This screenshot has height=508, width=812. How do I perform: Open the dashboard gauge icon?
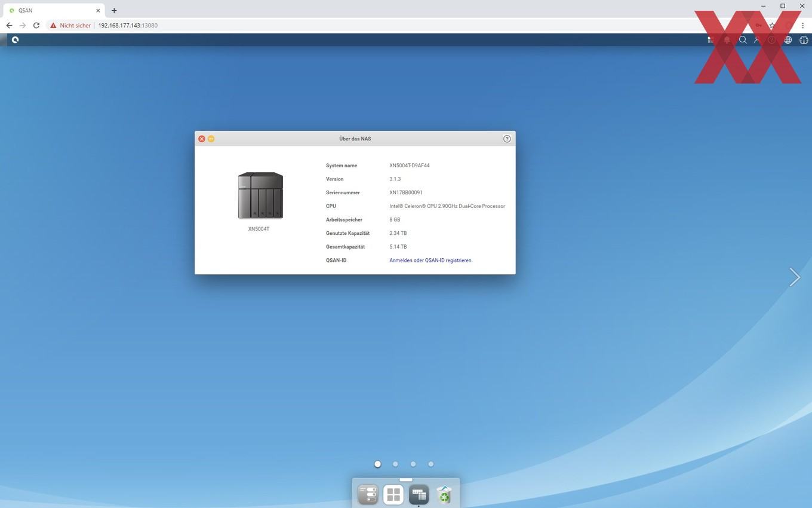pos(804,40)
